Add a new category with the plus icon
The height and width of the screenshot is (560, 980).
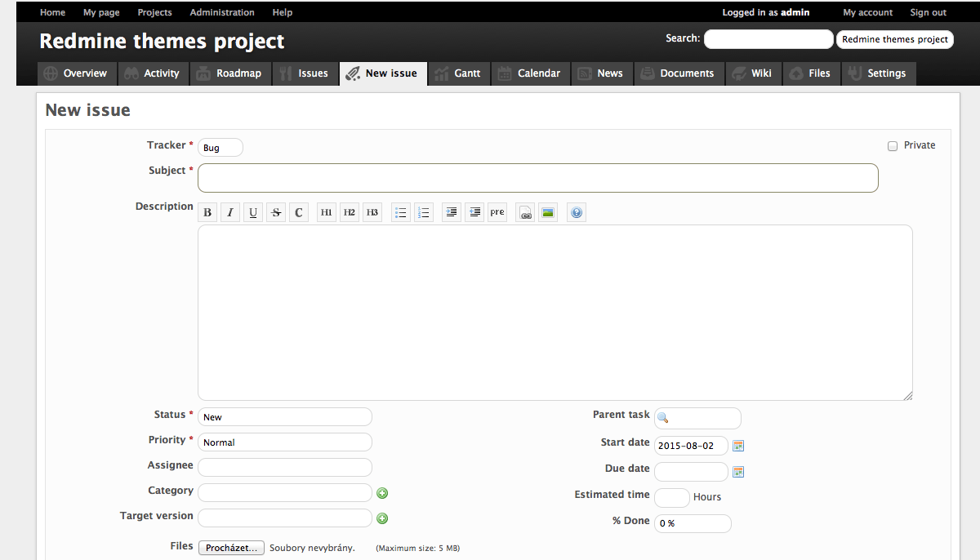382,493
